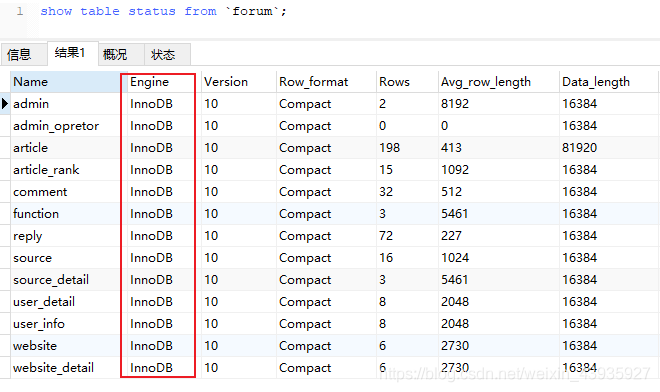Click the Row_format column header

click(x=326, y=82)
